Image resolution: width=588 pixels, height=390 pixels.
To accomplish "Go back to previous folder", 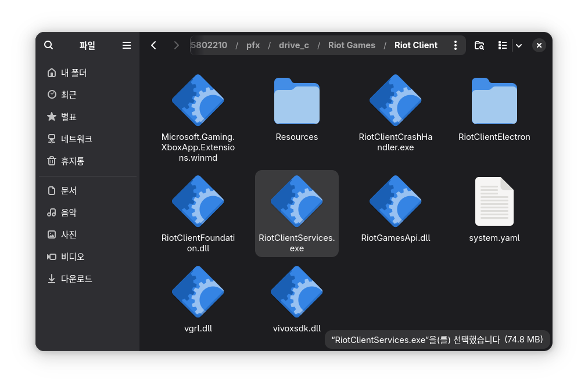I will click(153, 45).
